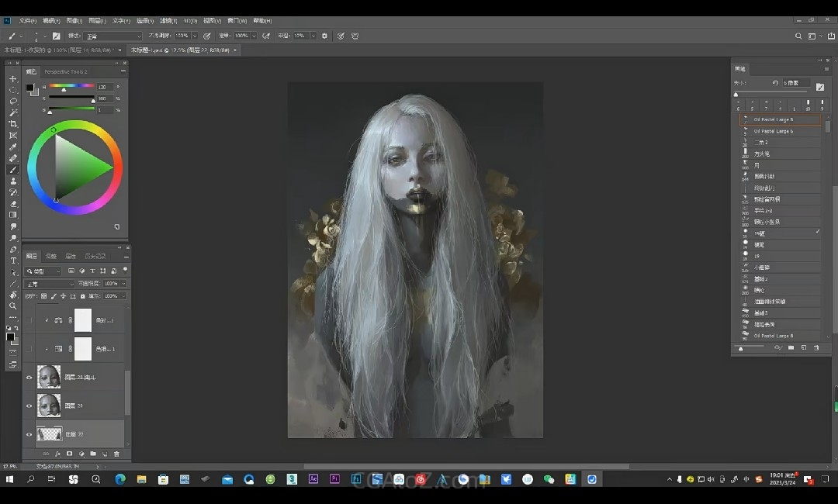Pick the Crop tool
Screen dimensions: 838x504
coord(13,124)
